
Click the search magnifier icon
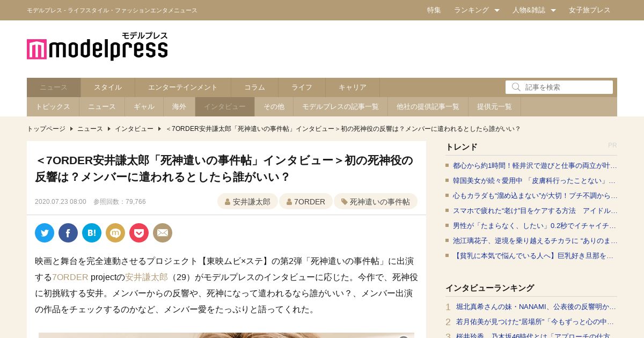(x=516, y=87)
